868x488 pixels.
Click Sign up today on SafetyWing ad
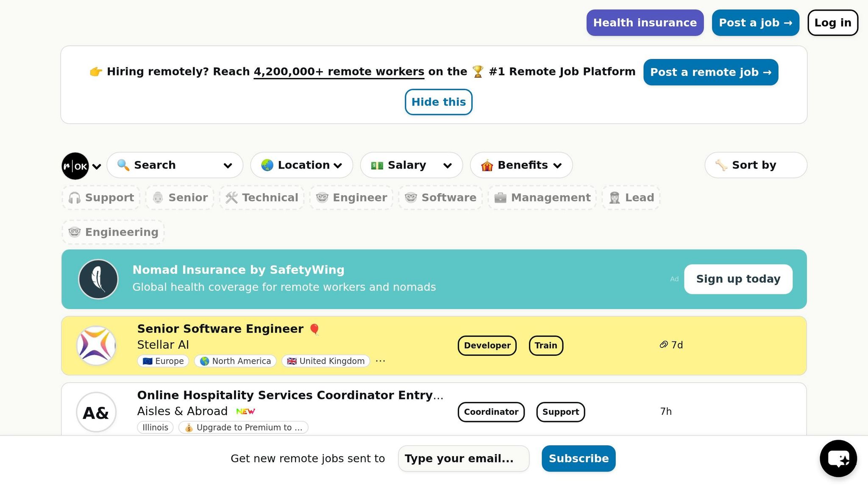click(x=738, y=279)
